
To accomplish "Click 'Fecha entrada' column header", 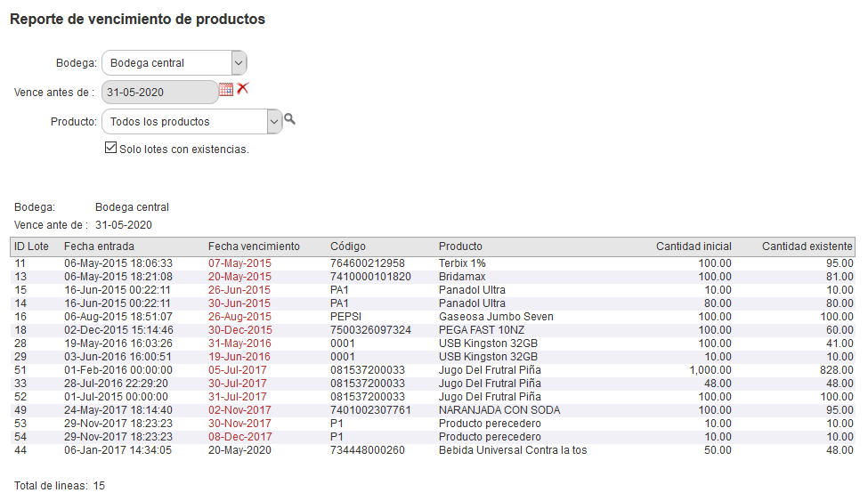I will pos(99,246).
